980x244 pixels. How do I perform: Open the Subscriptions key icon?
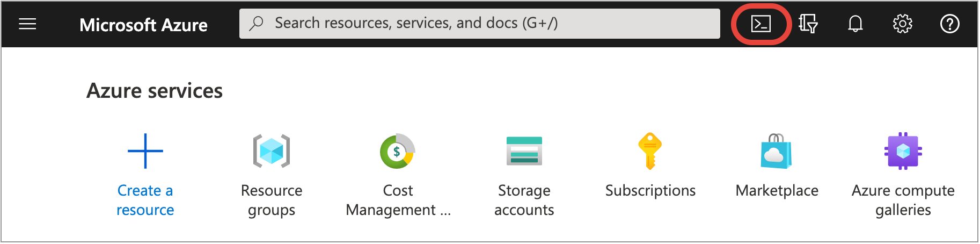(x=650, y=151)
